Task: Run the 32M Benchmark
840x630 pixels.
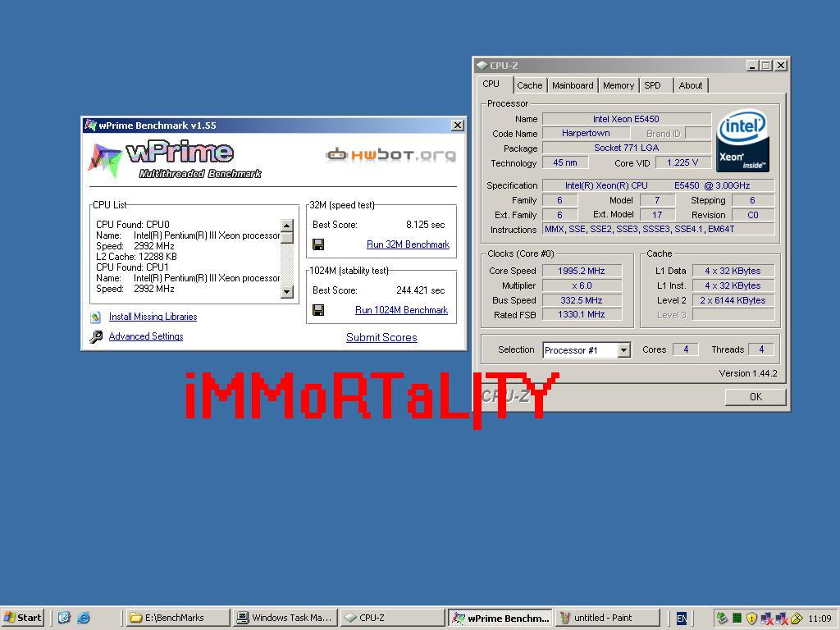Action: click(408, 244)
